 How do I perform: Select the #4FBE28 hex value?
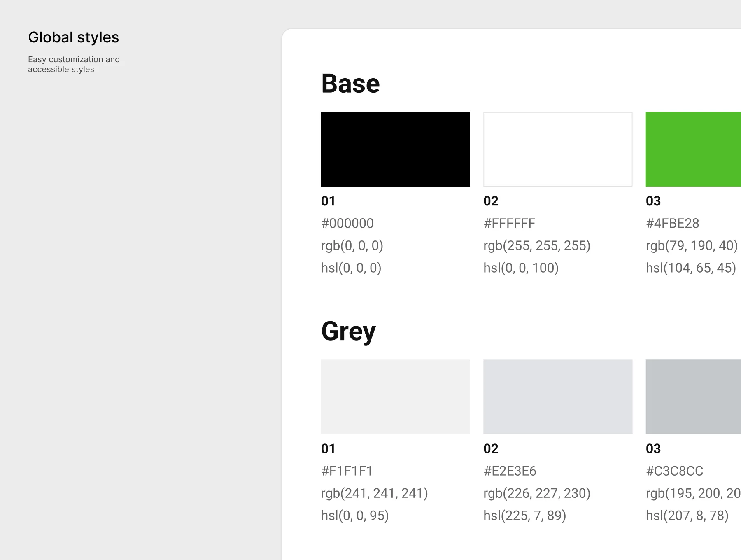tap(673, 223)
